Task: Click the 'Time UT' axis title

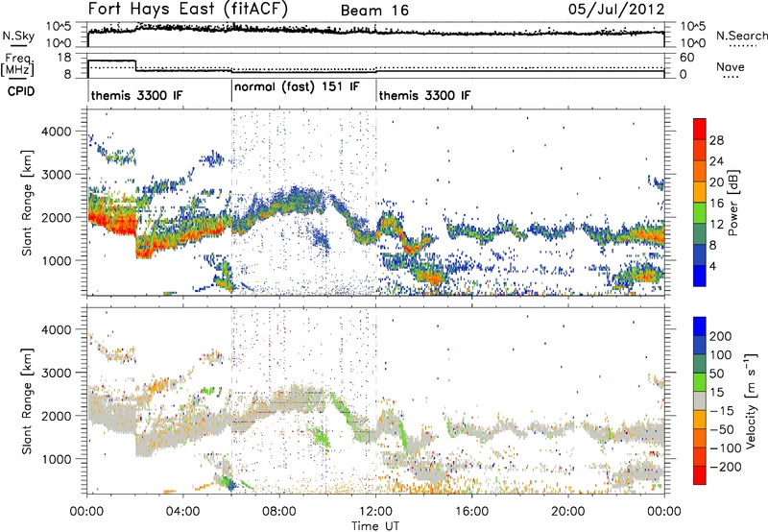Action: [x=375, y=526]
